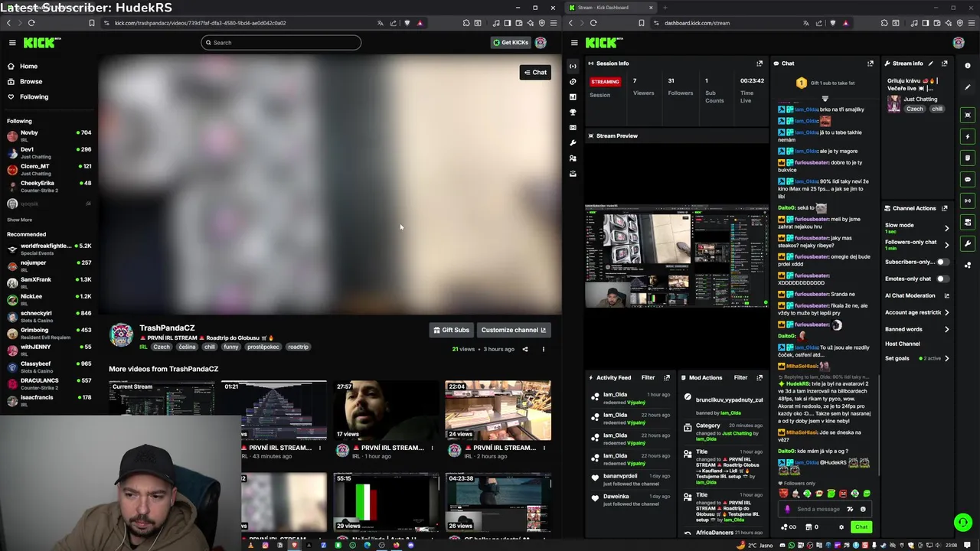Open the emoji picker in message box
This screenshot has width=980, height=551.
click(863, 509)
